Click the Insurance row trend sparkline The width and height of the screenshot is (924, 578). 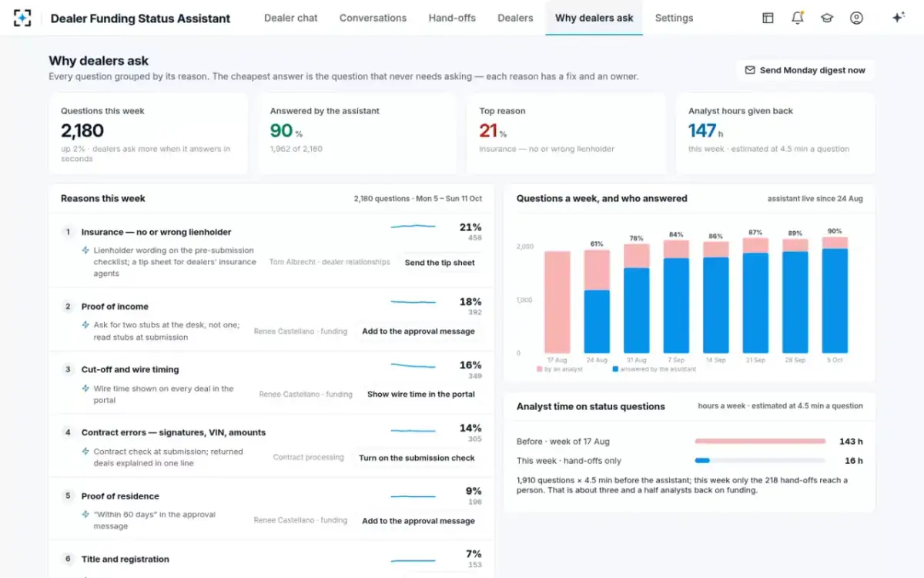tap(413, 227)
